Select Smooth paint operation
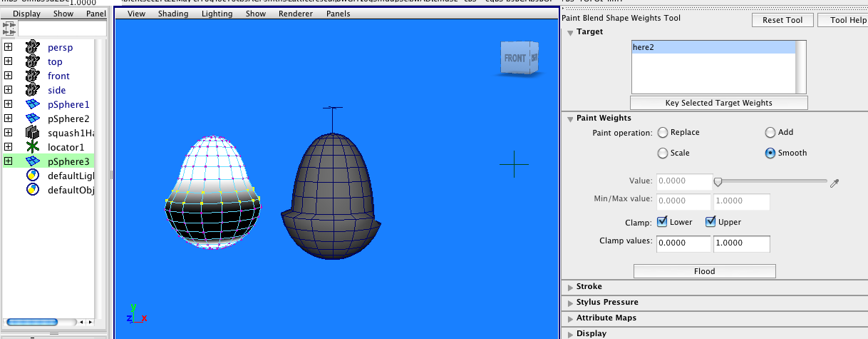 coord(770,153)
